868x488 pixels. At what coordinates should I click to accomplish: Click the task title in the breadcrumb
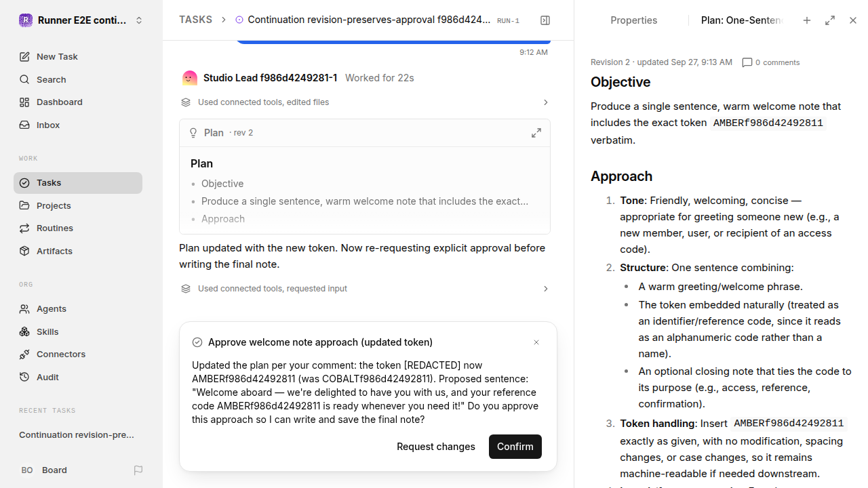[369, 20]
